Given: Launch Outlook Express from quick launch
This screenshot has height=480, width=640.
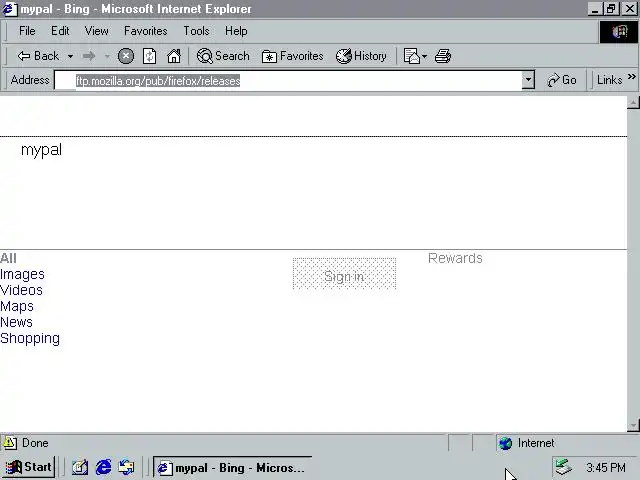Looking at the screenshot, I should click(x=126, y=467).
